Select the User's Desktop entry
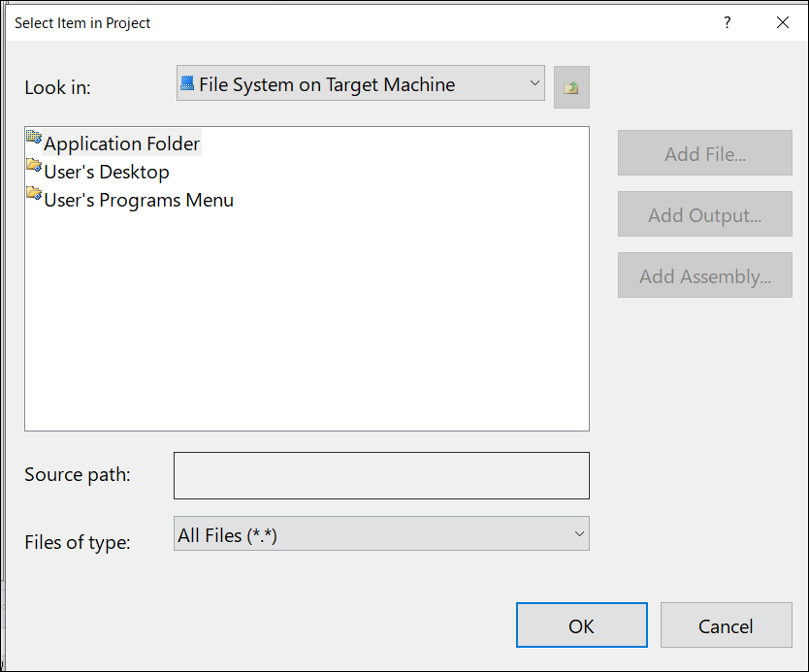Screen dimensions: 809x672 click(107, 172)
